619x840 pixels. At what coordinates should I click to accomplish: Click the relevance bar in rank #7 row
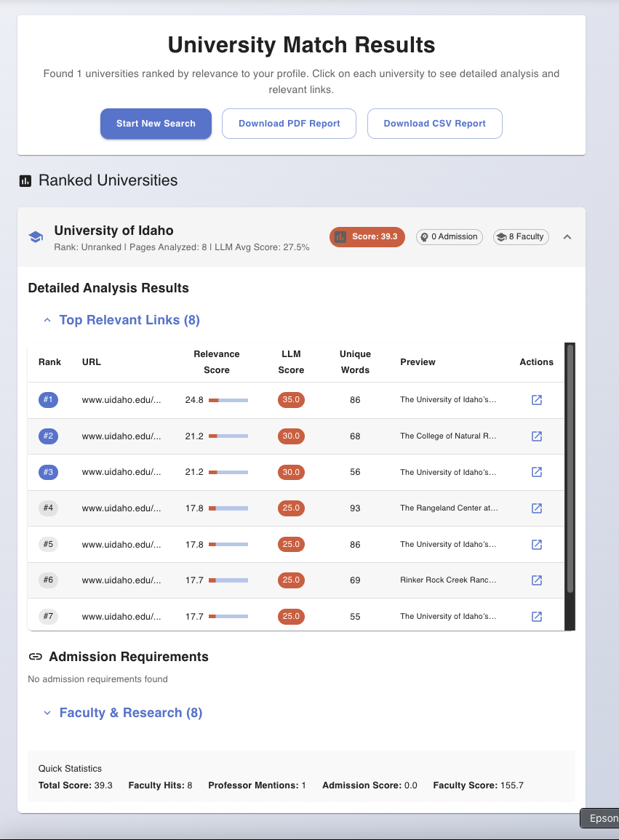(x=228, y=617)
